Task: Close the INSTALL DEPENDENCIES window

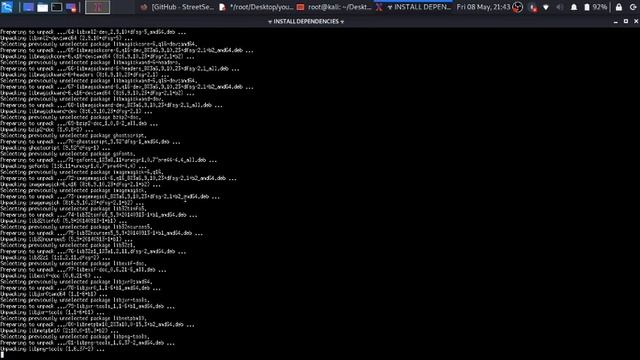Action: pyautogui.click(x=636, y=21)
